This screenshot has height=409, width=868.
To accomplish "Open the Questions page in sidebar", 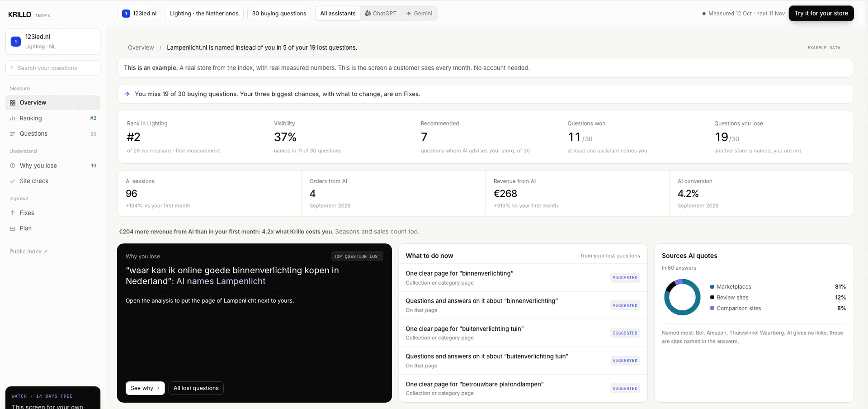I will (53, 134).
